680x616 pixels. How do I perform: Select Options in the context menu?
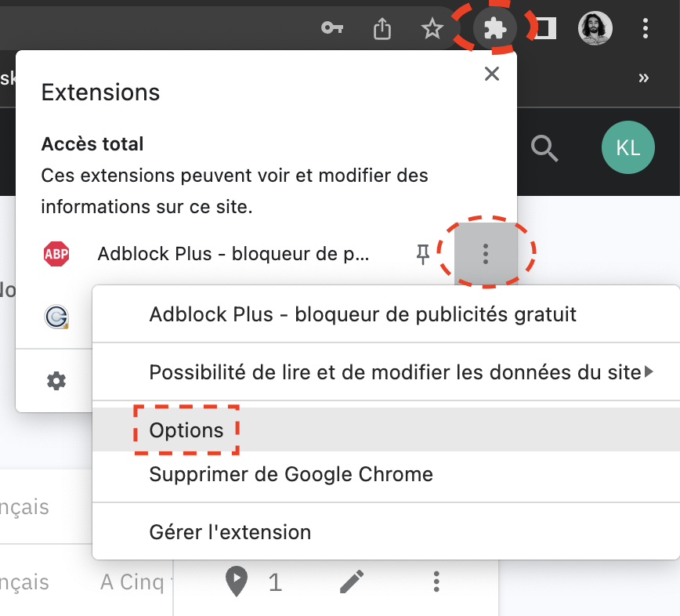[x=186, y=430]
